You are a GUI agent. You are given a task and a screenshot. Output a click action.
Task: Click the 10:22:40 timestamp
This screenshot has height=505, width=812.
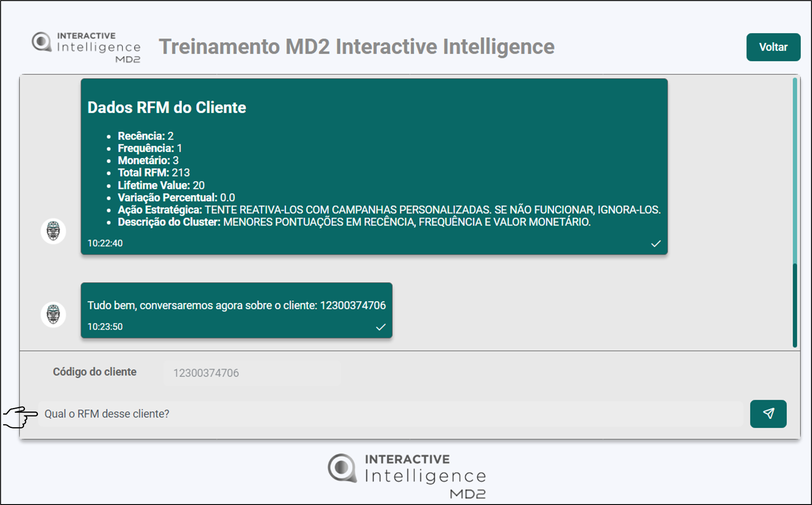pos(105,243)
